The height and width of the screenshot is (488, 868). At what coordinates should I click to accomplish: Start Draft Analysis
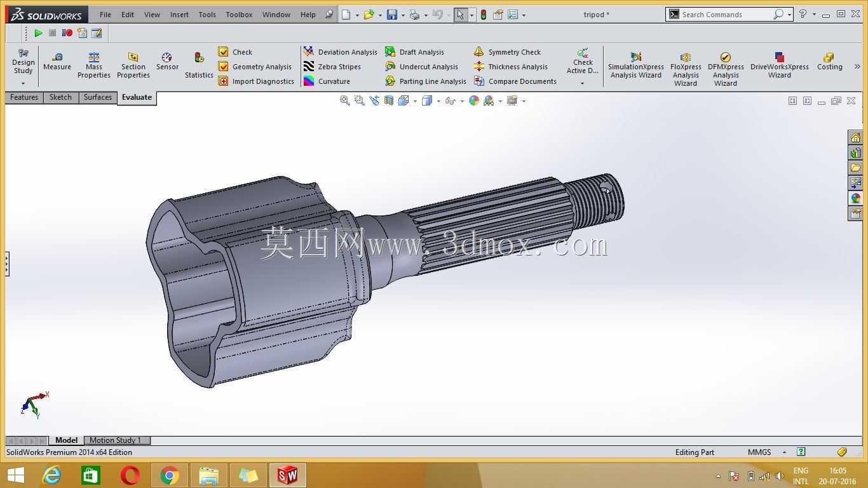point(414,52)
